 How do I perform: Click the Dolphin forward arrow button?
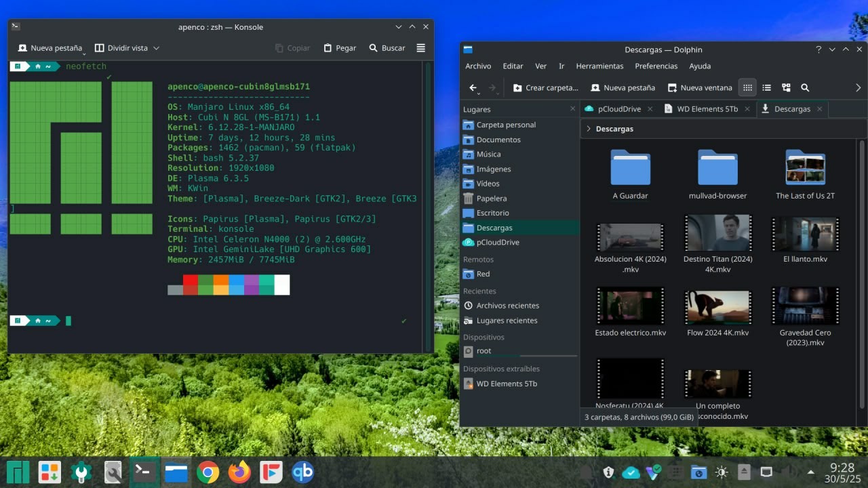(x=493, y=87)
